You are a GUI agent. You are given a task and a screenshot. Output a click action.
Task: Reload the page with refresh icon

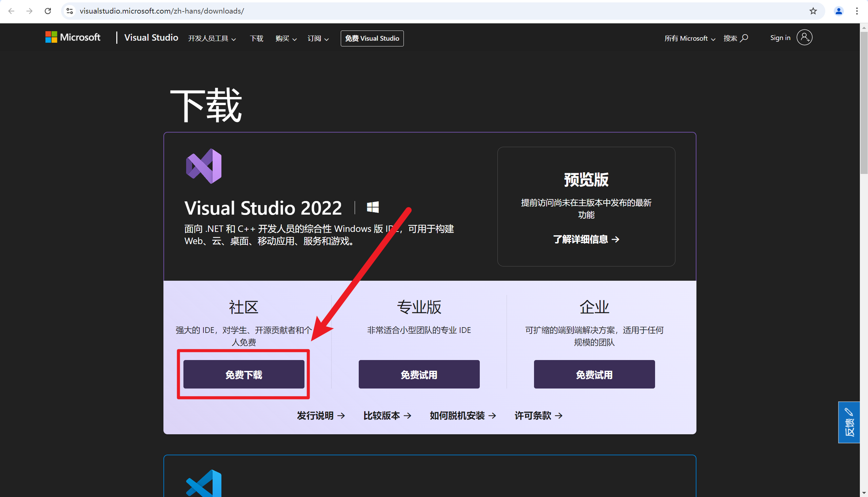tap(48, 11)
